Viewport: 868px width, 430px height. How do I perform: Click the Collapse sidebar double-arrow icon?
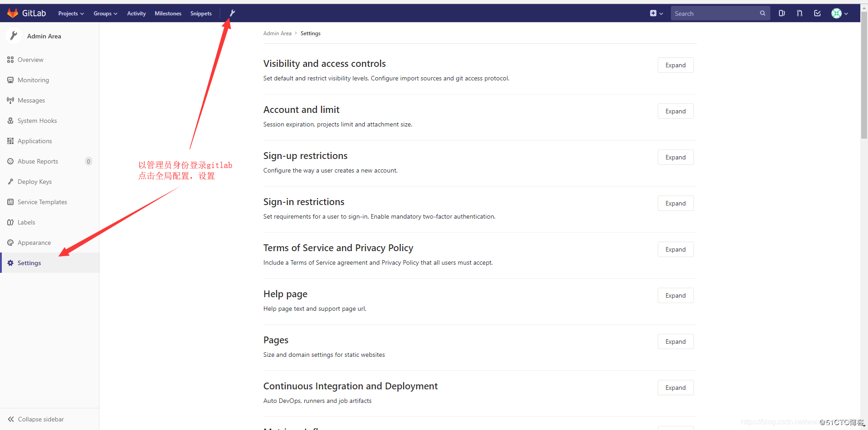[x=11, y=419]
